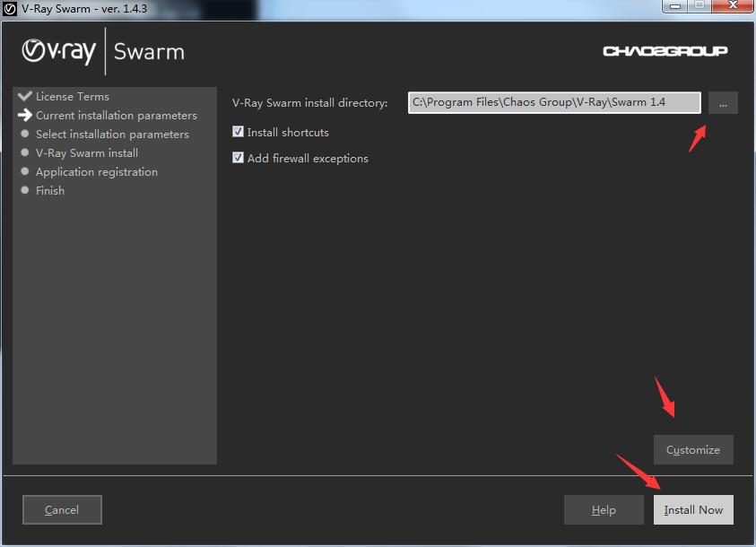Click the V-Ray icon in the title bar
Image resolution: width=756 pixels, height=547 pixels.
[10, 9]
